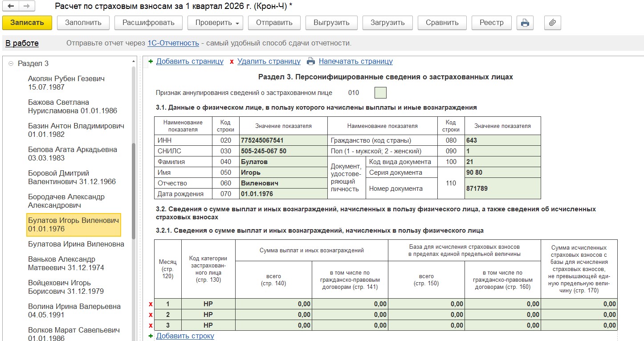The width and height of the screenshot is (644, 341).
Task: Delete month 1 row with red X
Action: coord(151,304)
